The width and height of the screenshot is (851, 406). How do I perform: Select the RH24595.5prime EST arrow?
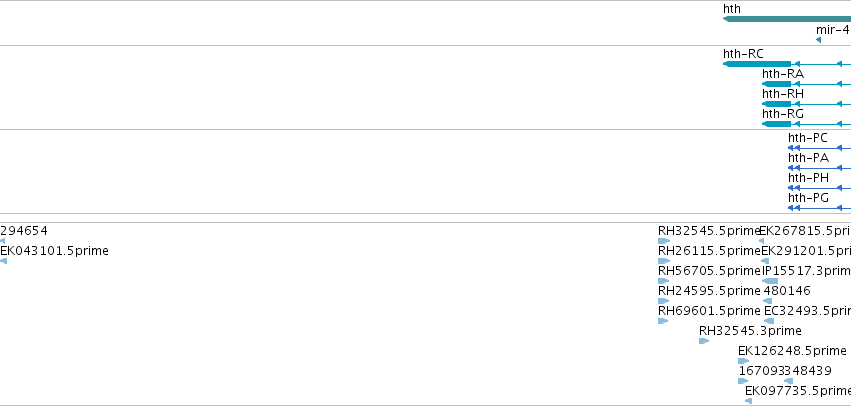[x=663, y=301]
